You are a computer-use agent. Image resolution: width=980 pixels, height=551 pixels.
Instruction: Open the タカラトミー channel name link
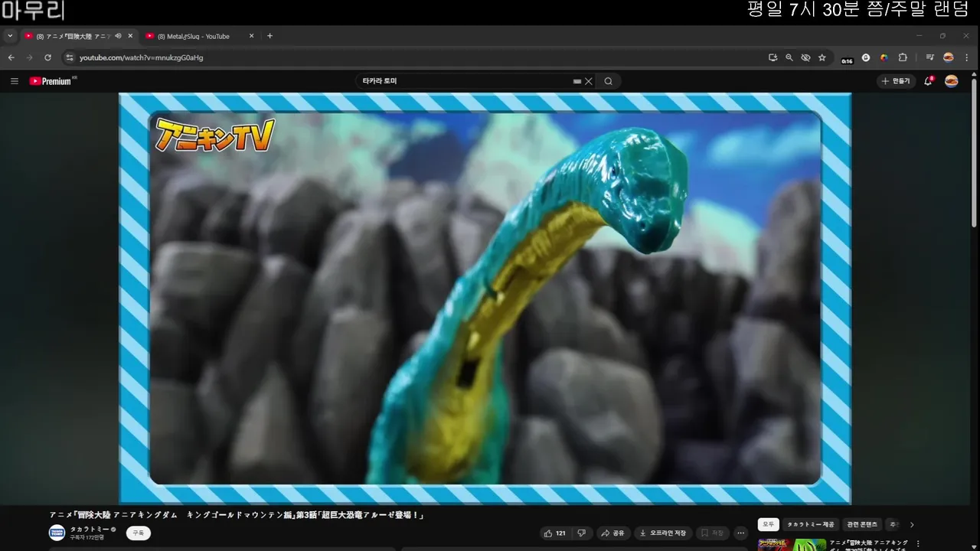coord(90,529)
